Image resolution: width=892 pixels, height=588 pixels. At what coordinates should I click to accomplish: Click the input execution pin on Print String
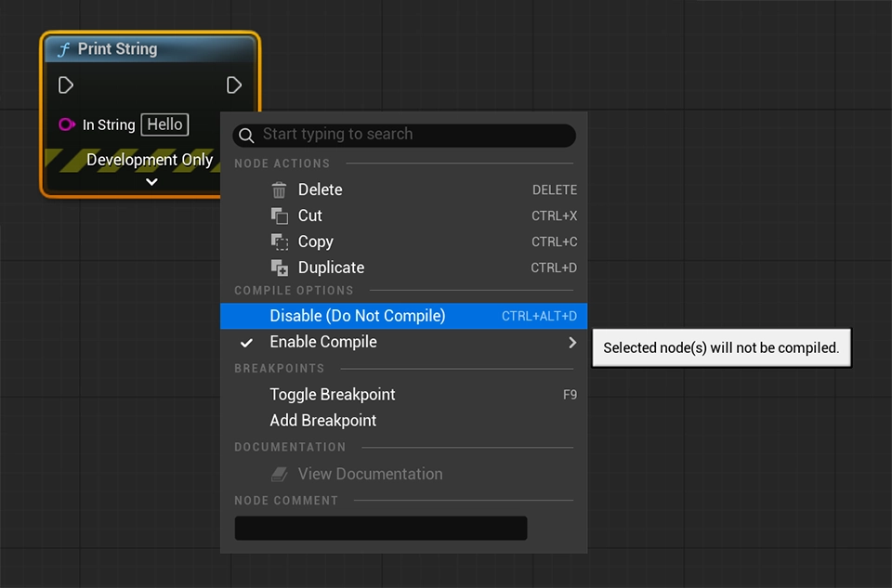(66, 85)
